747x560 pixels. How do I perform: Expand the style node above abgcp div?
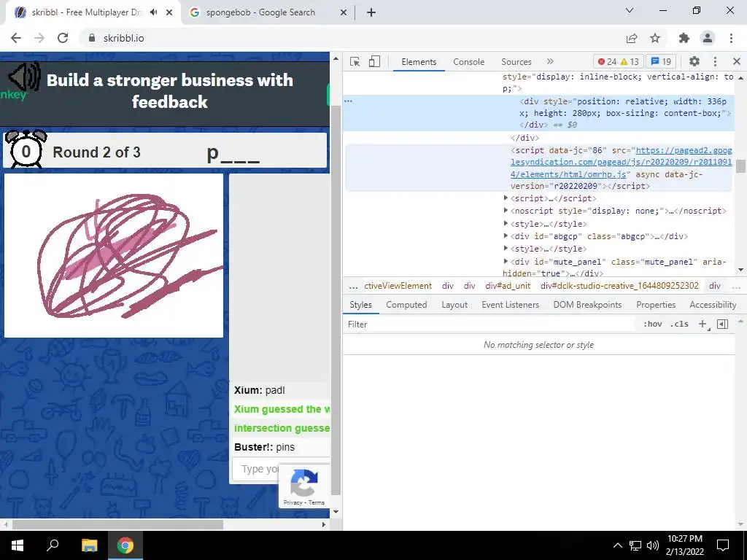(x=506, y=223)
